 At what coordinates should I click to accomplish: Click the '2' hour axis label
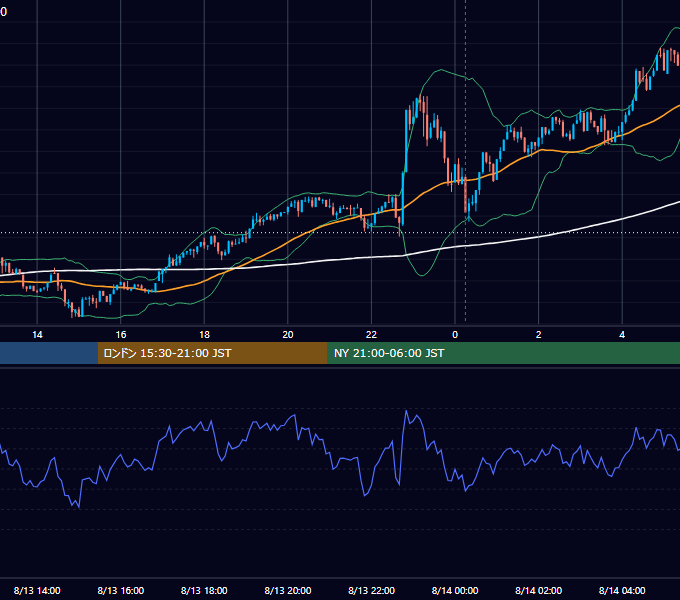539,335
